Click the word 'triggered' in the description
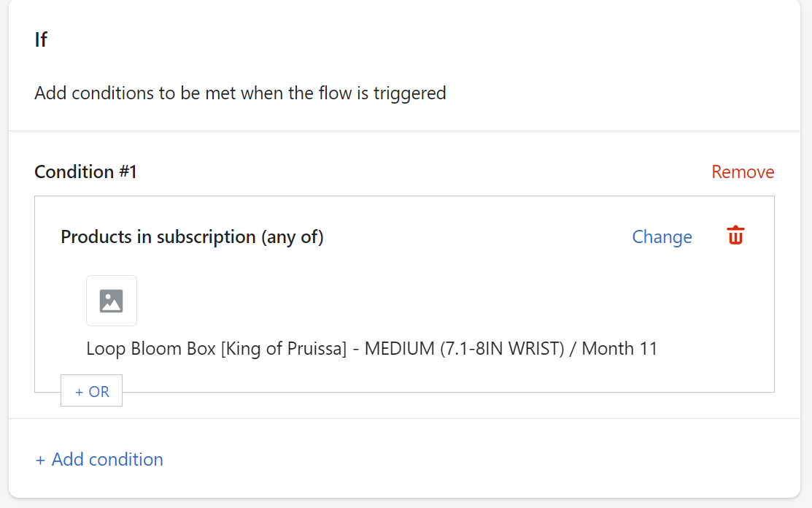Screen dimensions: 812x508 [409, 93]
